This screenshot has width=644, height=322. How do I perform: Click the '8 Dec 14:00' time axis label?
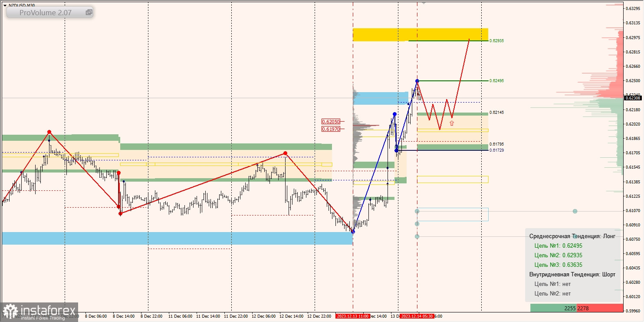(124, 316)
